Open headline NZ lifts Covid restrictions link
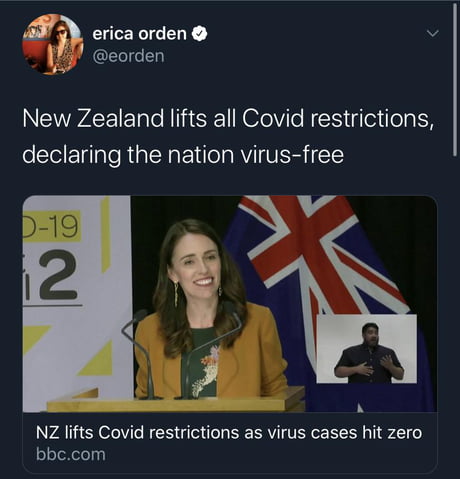The height and width of the screenshot is (479, 460). (x=229, y=433)
